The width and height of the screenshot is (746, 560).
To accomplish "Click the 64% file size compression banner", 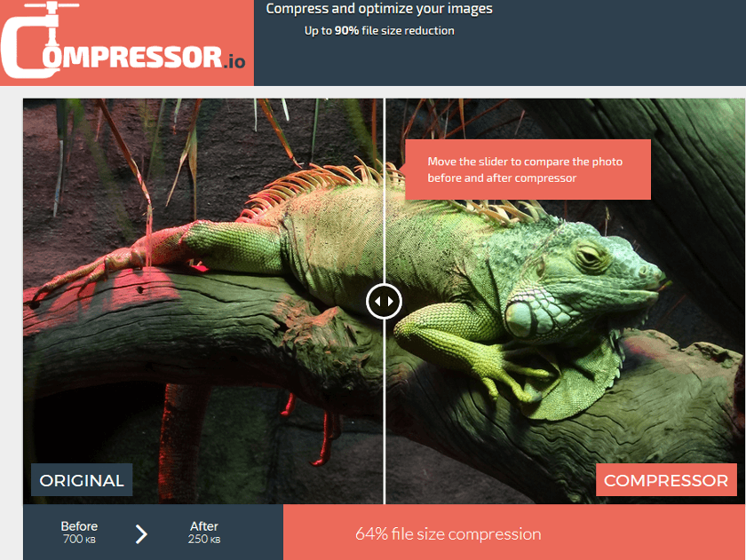I will tap(514, 532).
